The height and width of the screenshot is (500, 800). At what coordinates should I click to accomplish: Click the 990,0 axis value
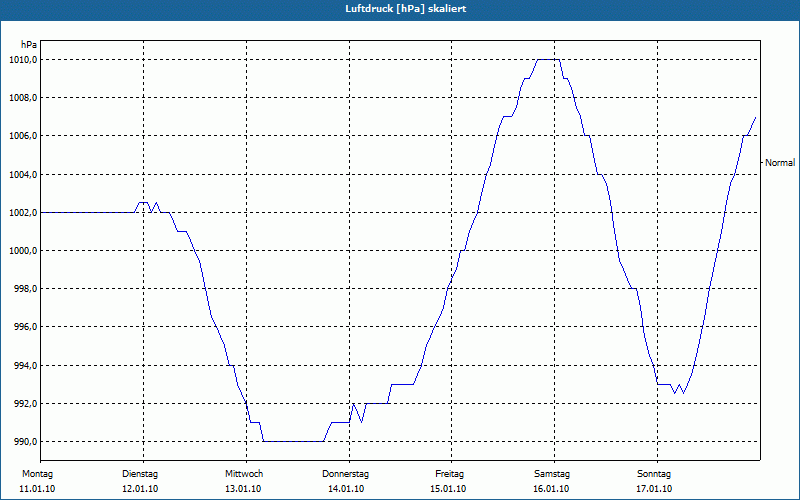tap(26, 441)
